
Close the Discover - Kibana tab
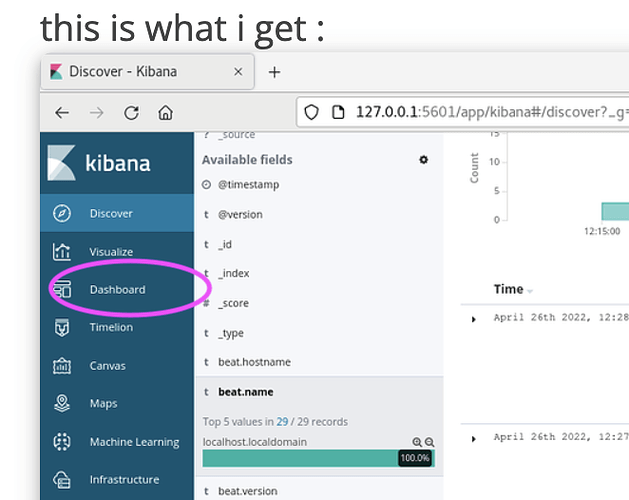pyautogui.click(x=238, y=71)
